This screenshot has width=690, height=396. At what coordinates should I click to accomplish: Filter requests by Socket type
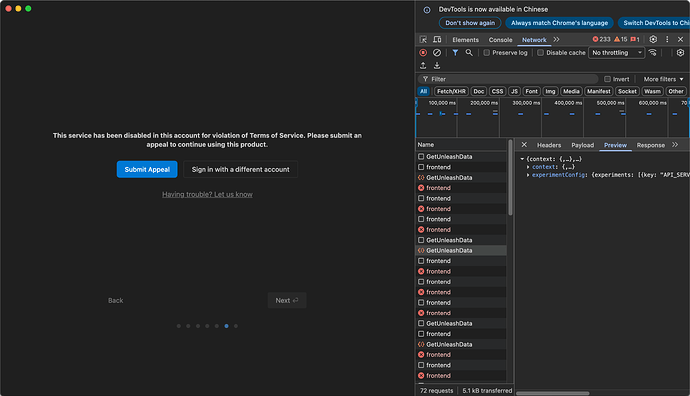[x=627, y=91]
